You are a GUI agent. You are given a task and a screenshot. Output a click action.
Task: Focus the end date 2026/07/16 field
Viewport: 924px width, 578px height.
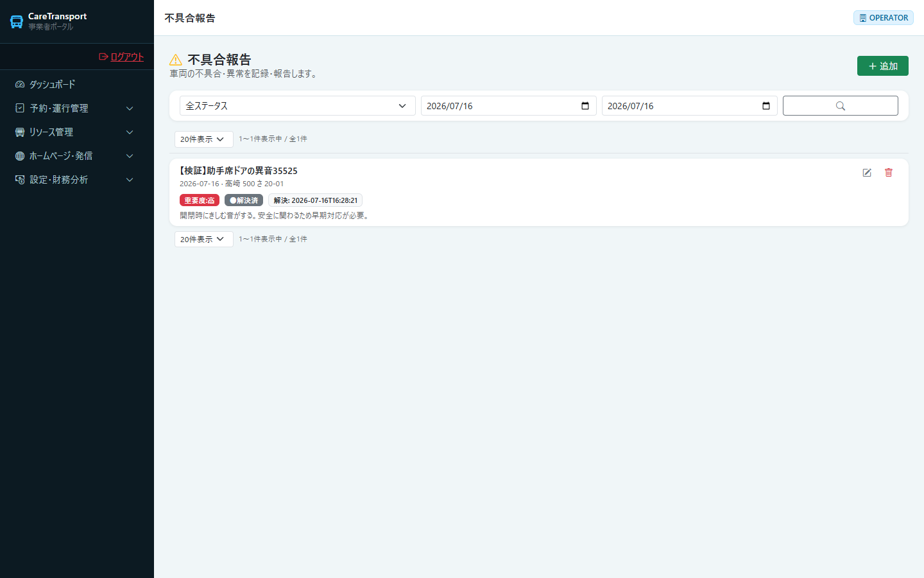pos(689,106)
